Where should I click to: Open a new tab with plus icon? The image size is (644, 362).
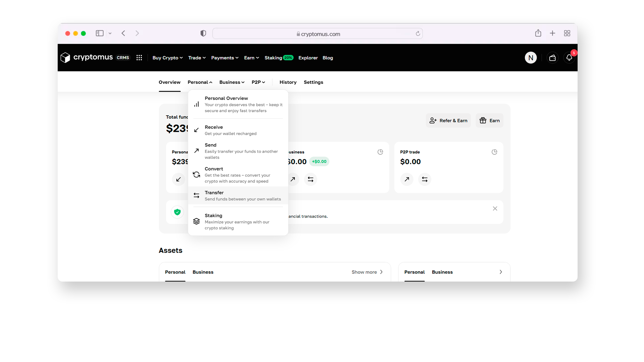point(552,33)
